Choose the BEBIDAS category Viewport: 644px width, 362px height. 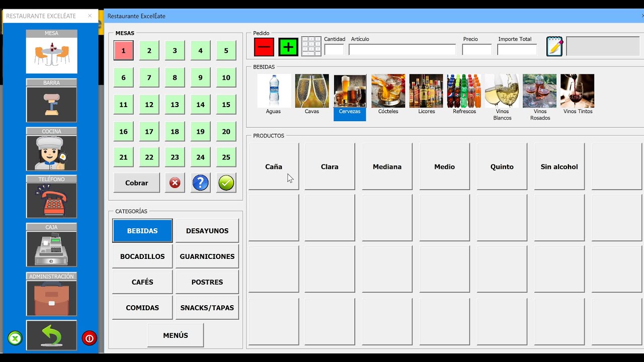click(x=142, y=231)
